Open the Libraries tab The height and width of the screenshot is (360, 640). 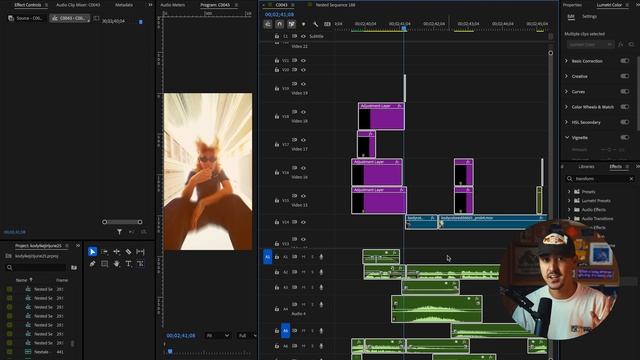tap(586, 167)
